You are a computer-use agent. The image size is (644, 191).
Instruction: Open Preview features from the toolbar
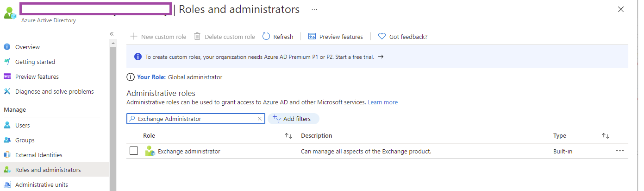(x=336, y=37)
